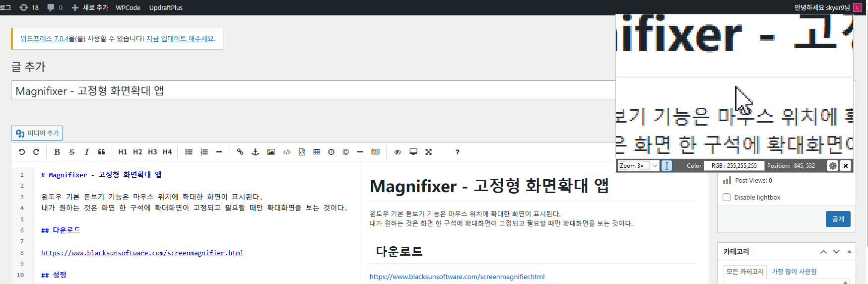Open the editor help question mark
This screenshot has width=868, height=284.
458,152
